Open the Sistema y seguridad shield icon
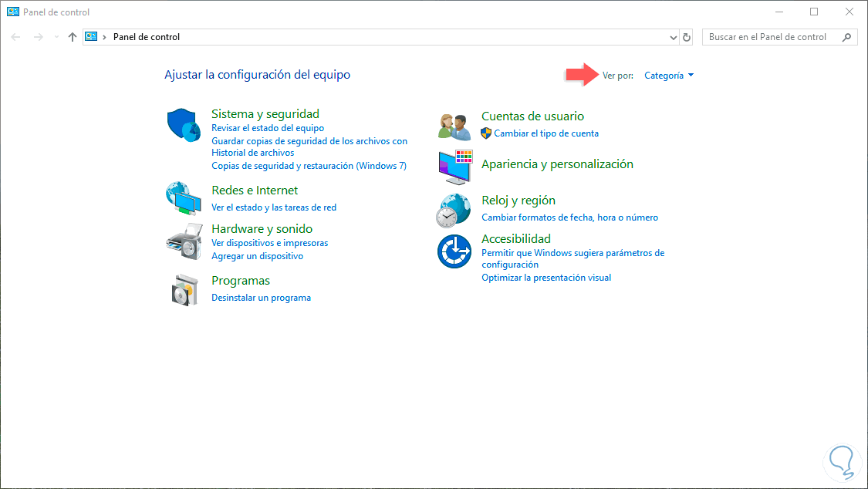 click(x=183, y=125)
